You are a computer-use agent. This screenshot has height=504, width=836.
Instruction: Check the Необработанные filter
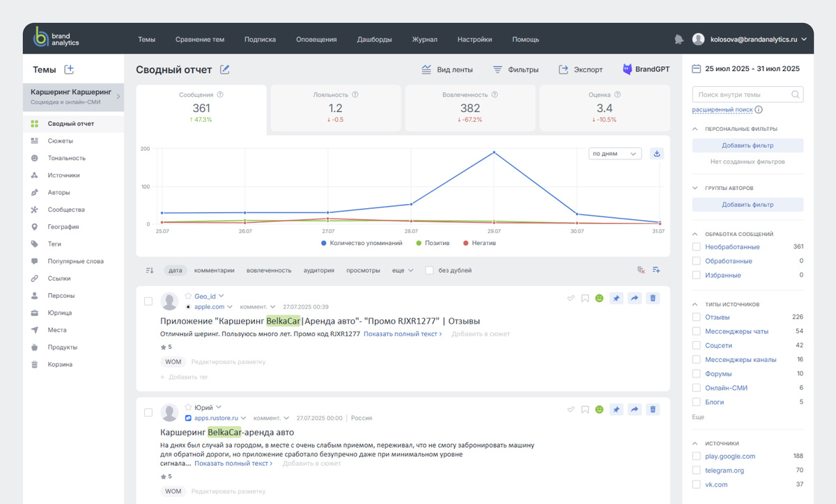(x=697, y=247)
